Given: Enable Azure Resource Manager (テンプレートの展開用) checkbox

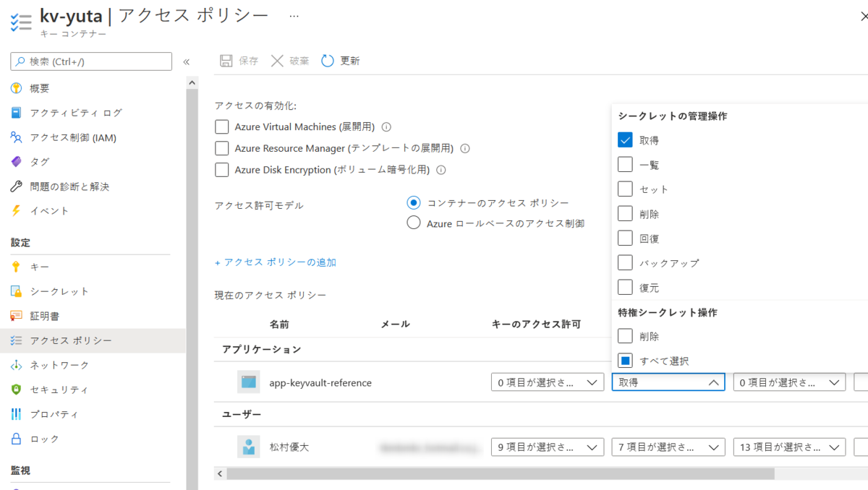Looking at the screenshot, I should (222, 149).
